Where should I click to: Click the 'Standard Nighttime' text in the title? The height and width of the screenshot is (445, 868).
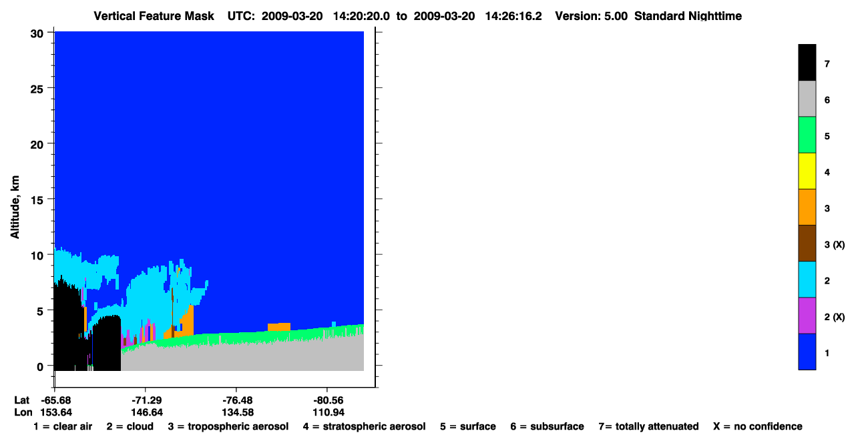point(688,15)
